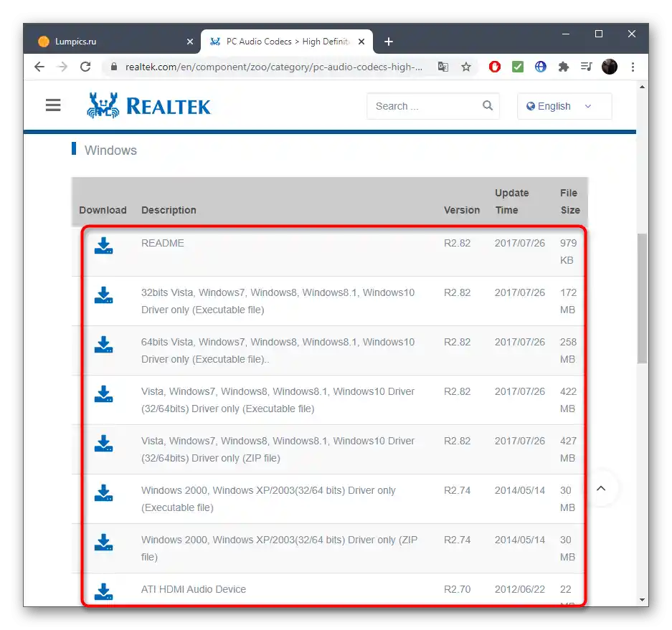This screenshot has height=630, width=672.
Task: Click the page vertical scrollbar thumb
Action: point(642,298)
